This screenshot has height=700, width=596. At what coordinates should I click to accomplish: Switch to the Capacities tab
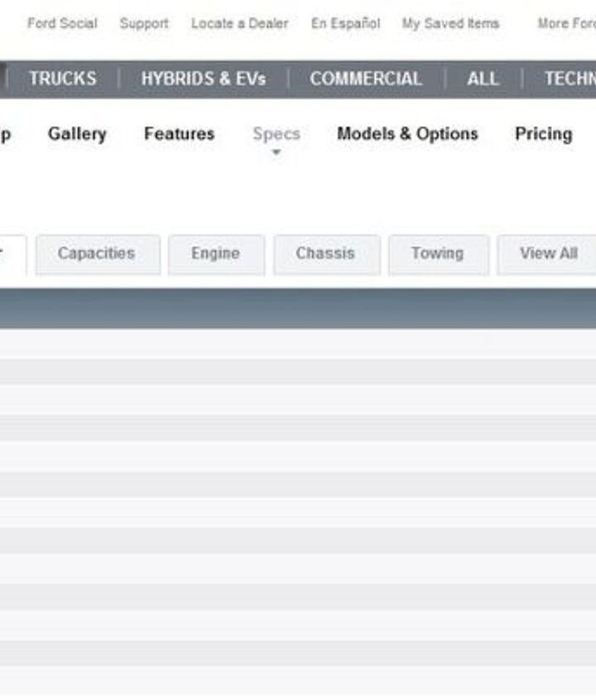coord(97,253)
